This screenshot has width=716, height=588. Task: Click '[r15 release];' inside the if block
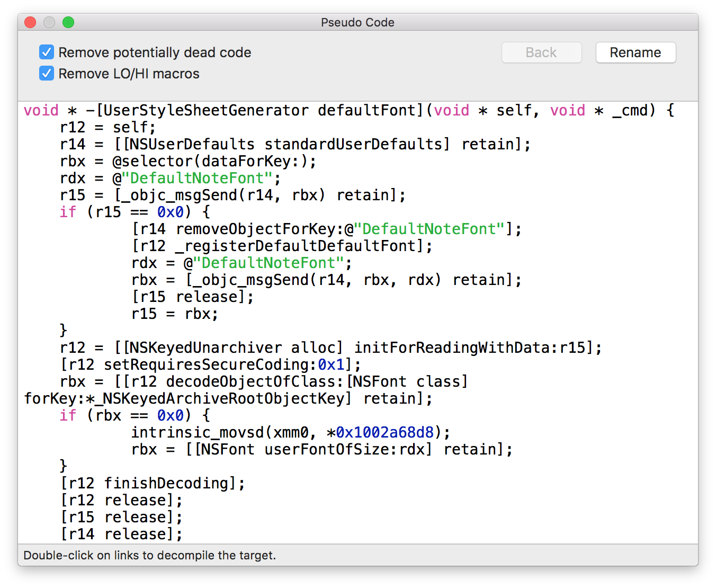coord(193,297)
